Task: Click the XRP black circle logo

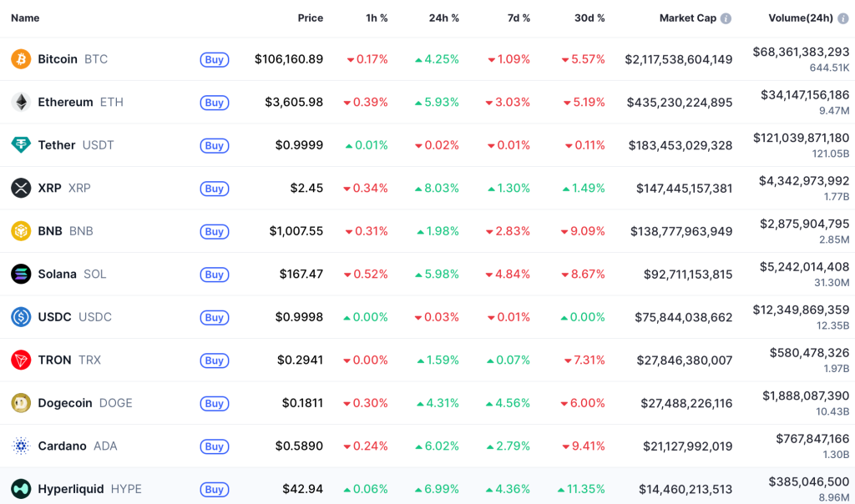Action: coord(19,188)
